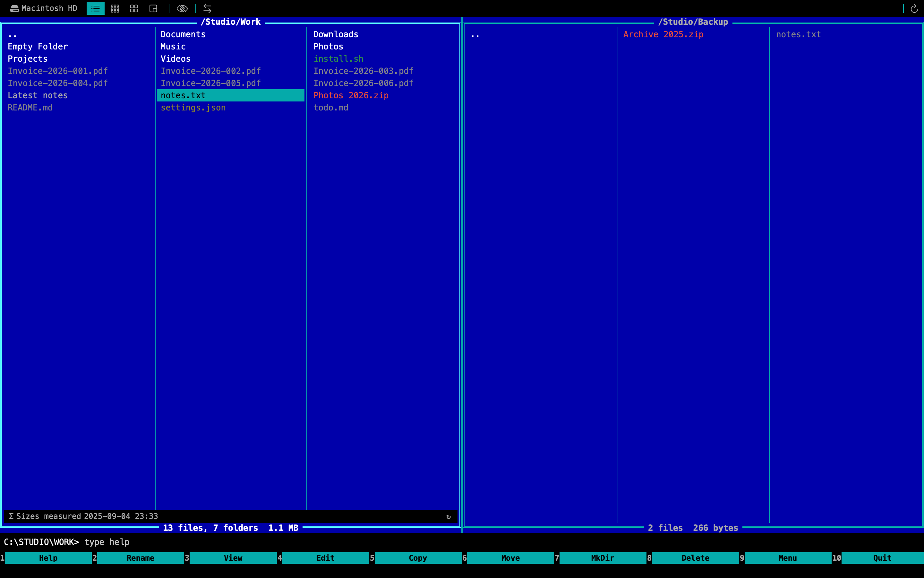
Task: Click the Macintosh HD drive selector
Action: [44, 8]
